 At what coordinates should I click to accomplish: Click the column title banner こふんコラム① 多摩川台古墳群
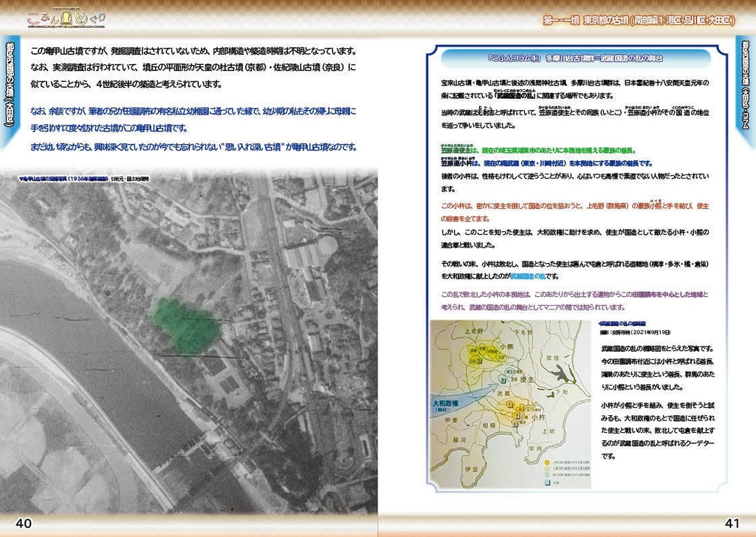click(576, 58)
